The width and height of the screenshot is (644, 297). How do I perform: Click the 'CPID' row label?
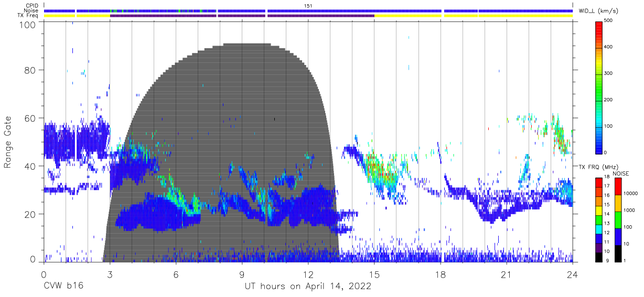pos(32,5)
